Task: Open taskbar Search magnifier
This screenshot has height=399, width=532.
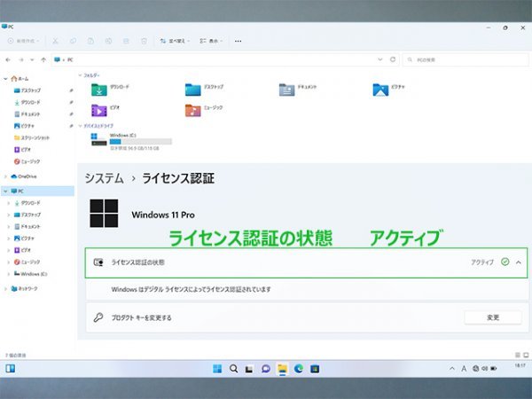Action: click(x=233, y=369)
